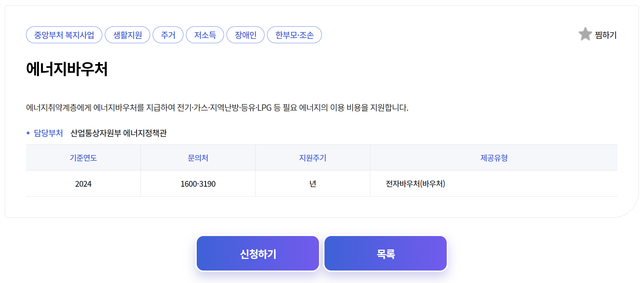Select the 장애인 tag chip
This screenshot has width=644, height=283.
point(245,35)
